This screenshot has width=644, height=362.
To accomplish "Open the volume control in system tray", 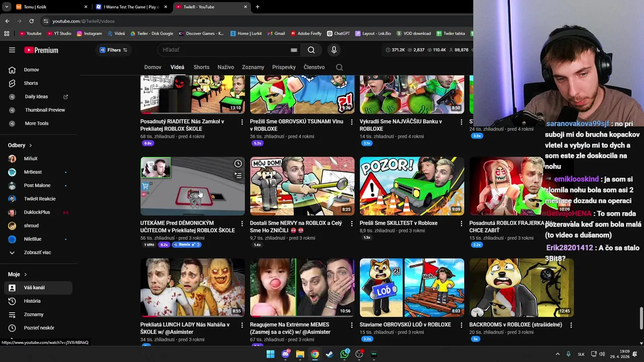I will (602, 354).
